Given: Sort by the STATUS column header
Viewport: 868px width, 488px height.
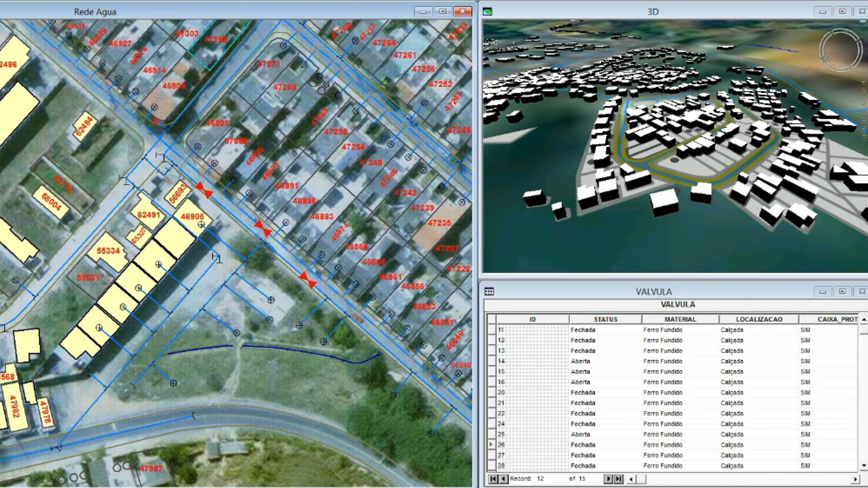Looking at the screenshot, I should click(x=606, y=319).
